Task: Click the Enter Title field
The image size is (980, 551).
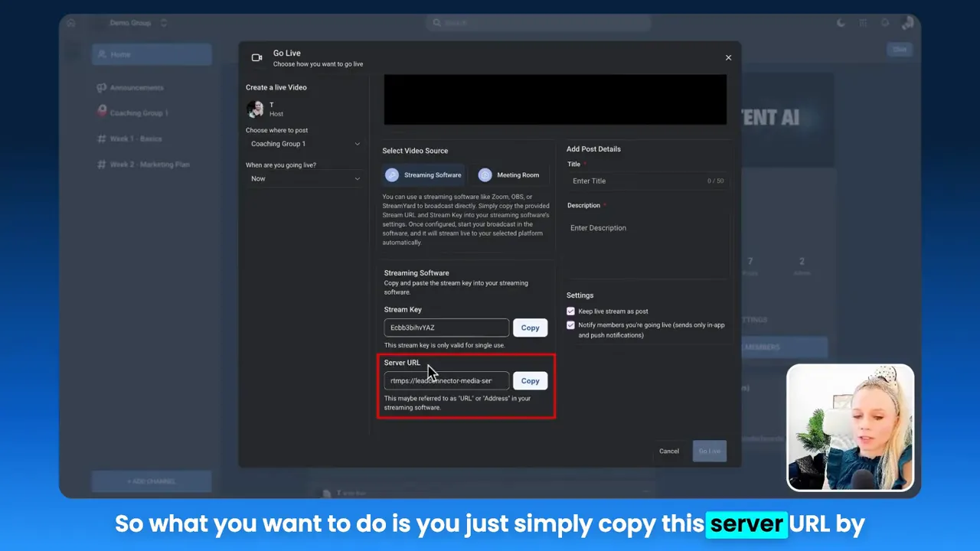Action: point(648,181)
